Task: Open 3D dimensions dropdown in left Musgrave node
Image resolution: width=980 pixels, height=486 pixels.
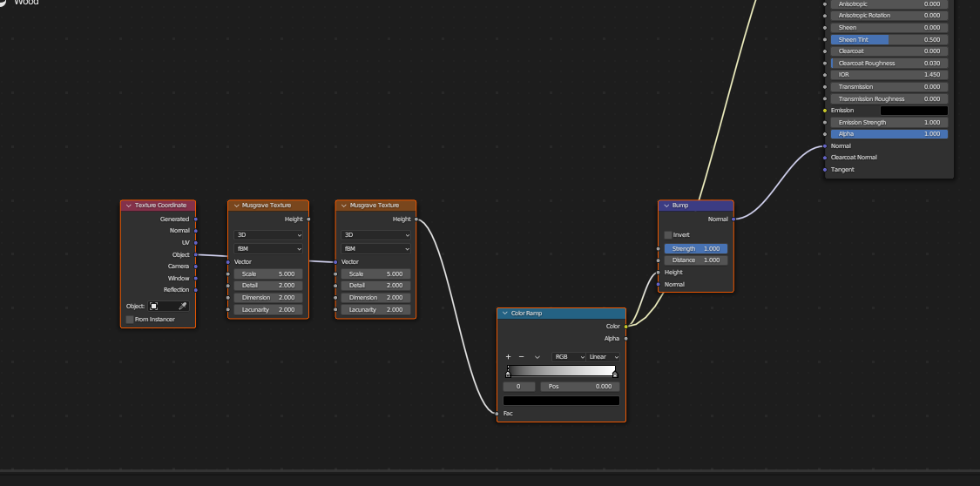Action: 268,235
